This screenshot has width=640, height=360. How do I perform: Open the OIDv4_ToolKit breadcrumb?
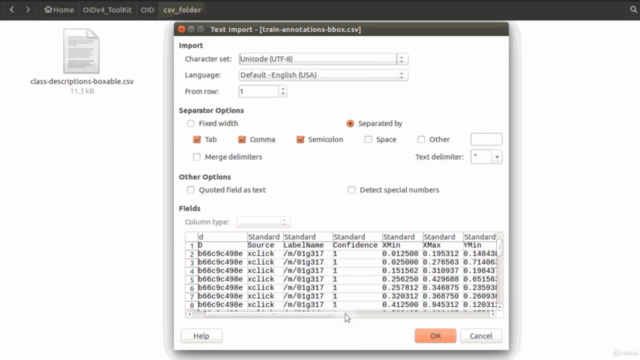point(107,10)
